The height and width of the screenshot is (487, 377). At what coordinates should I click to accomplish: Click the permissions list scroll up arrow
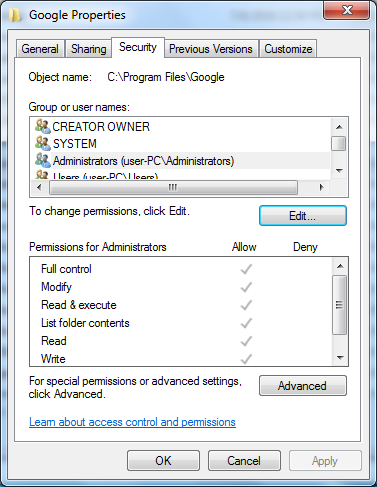click(x=340, y=266)
